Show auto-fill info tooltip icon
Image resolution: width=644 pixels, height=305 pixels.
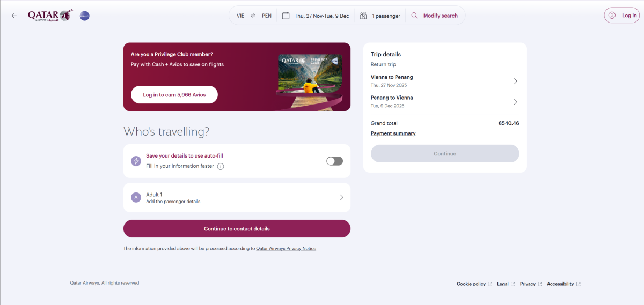pyautogui.click(x=221, y=166)
